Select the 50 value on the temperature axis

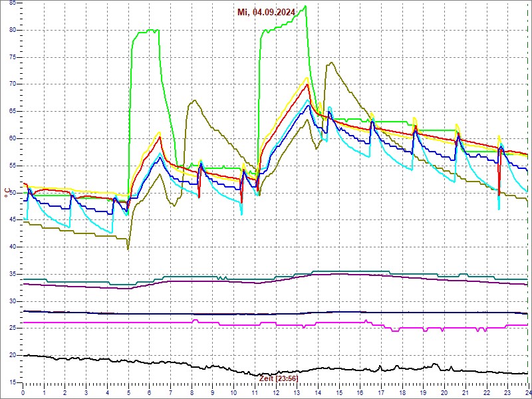(x=12, y=193)
